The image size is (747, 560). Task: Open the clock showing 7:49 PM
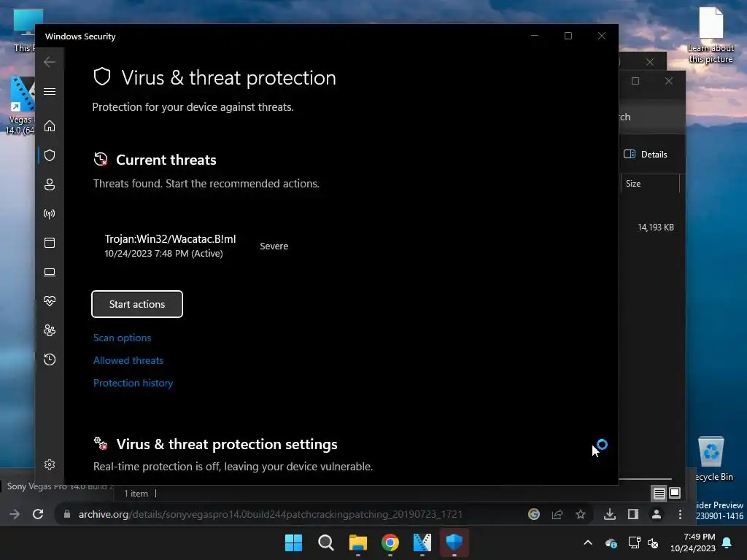pos(693,542)
